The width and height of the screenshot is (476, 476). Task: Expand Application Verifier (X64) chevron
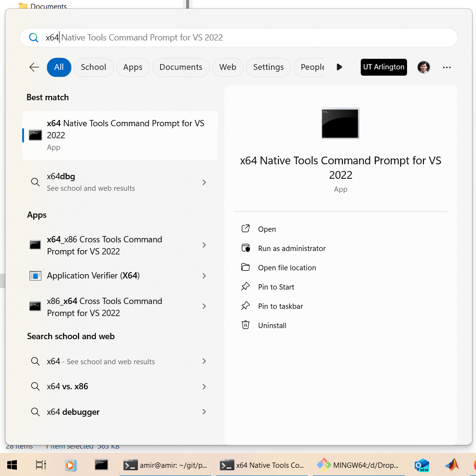click(204, 276)
